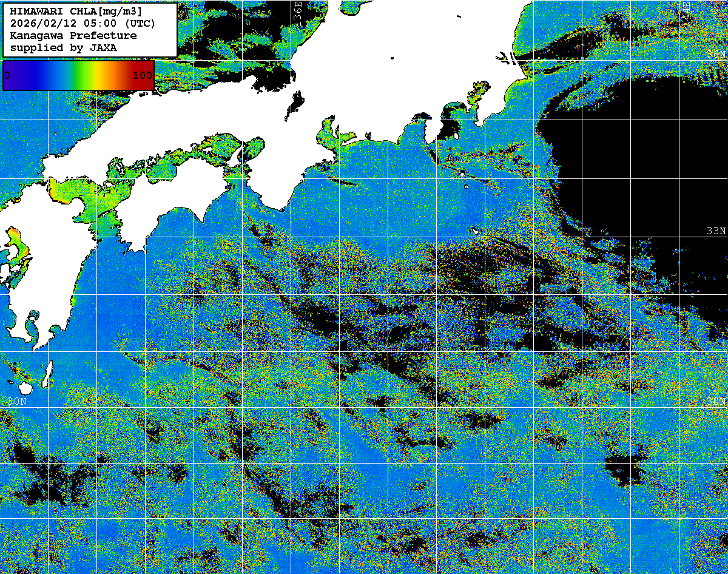Image resolution: width=728 pixels, height=574 pixels.
Task: Click the 'supplied by JAXA' credit text
Action: click(x=64, y=47)
